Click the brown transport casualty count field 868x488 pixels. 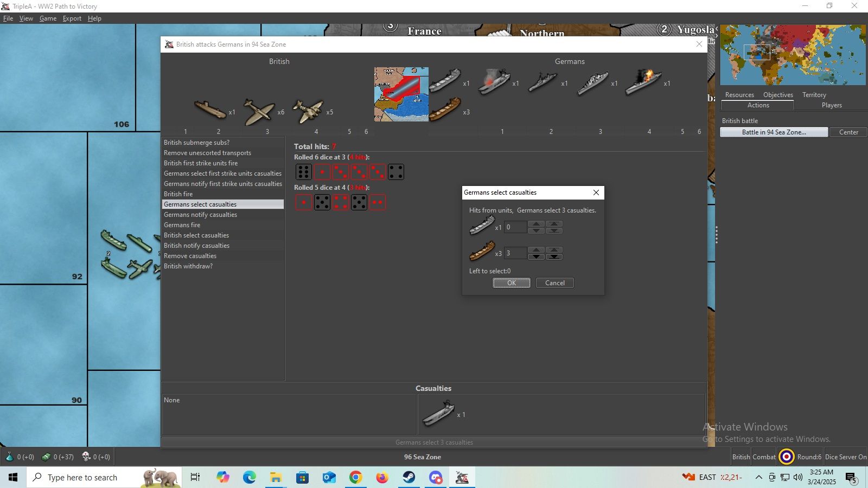515,253
